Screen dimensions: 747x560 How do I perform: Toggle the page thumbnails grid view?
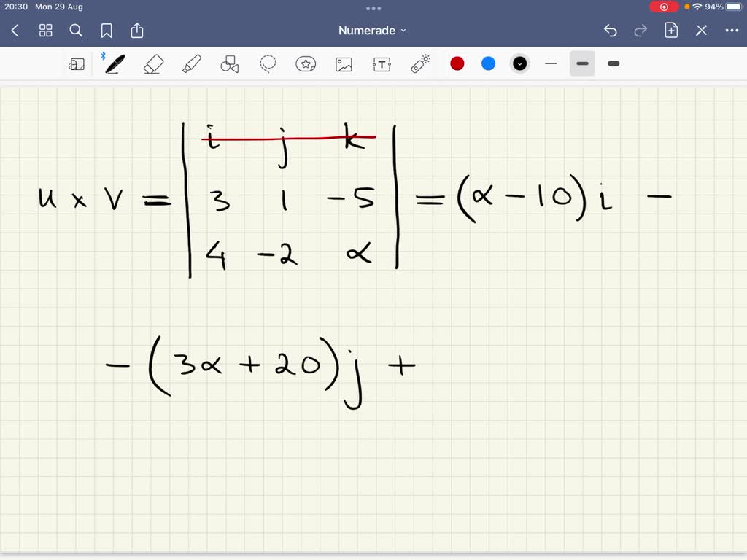click(x=45, y=30)
